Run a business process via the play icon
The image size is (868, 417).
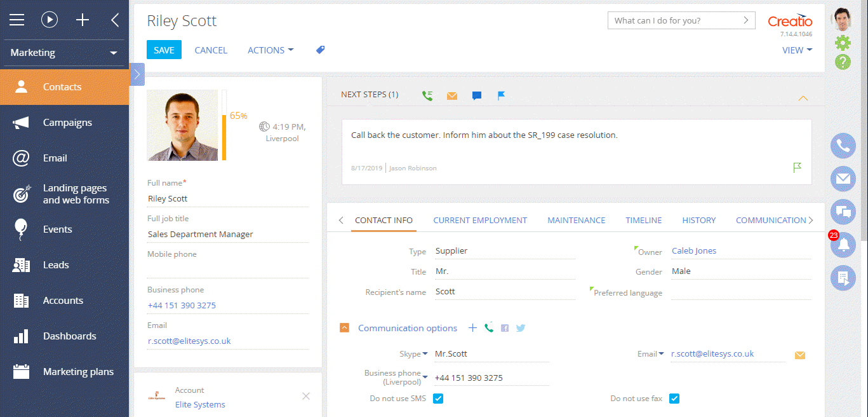(50, 20)
